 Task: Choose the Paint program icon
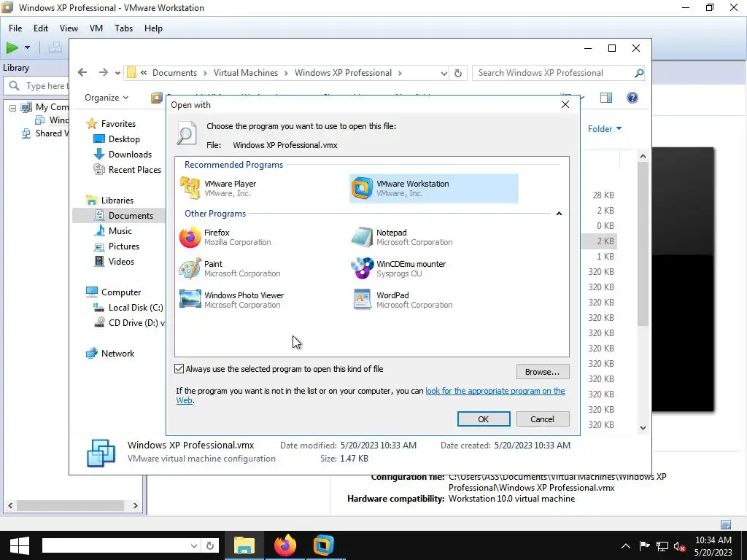(x=190, y=268)
